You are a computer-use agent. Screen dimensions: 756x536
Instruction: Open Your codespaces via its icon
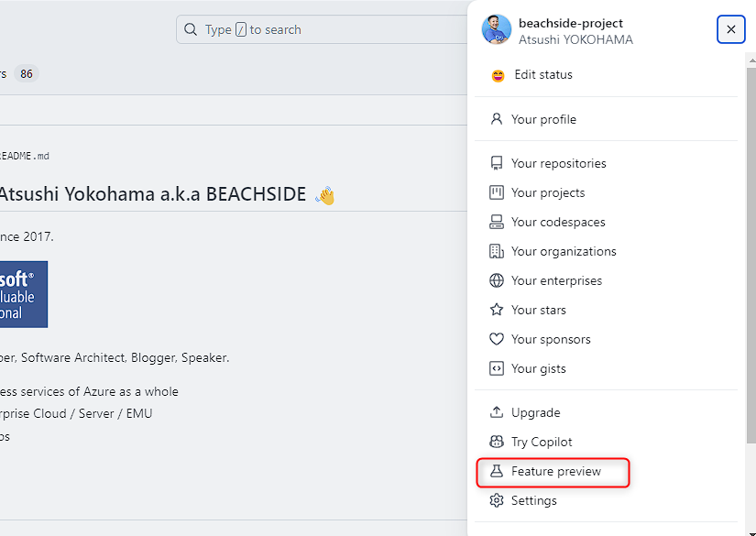pyautogui.click(x=496, y=222)
